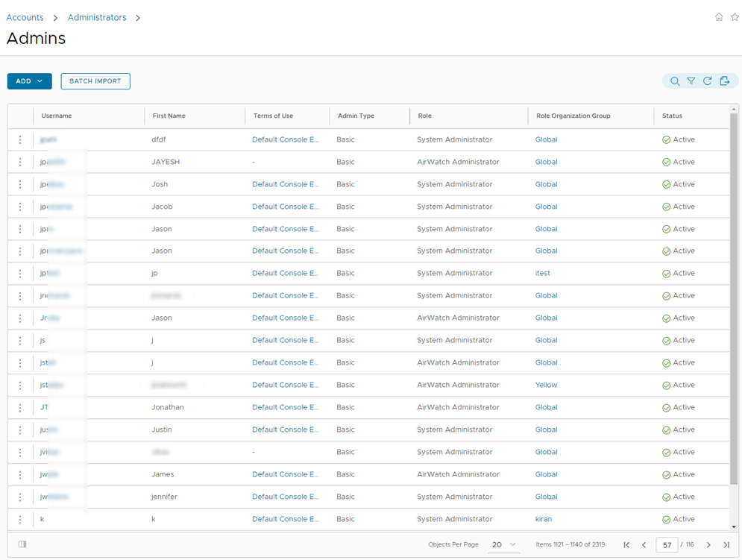742x560 pixels.
Task: Click 'Basic' admin type in Jonathan row
Action: coord(345,407)
